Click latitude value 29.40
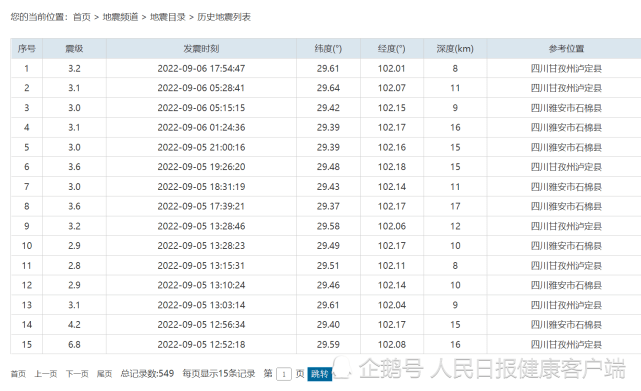 point(328,325)
